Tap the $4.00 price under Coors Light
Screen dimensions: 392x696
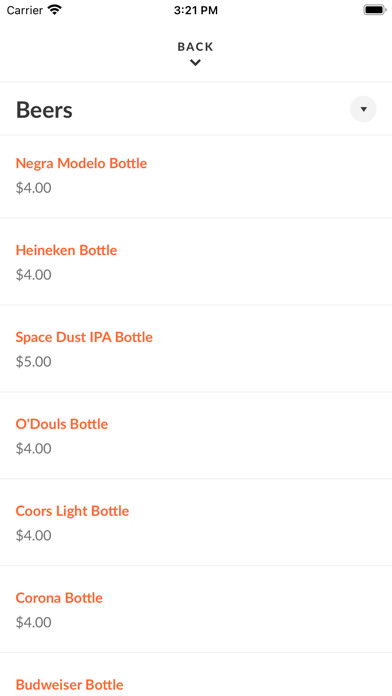(x=34, y=536)
